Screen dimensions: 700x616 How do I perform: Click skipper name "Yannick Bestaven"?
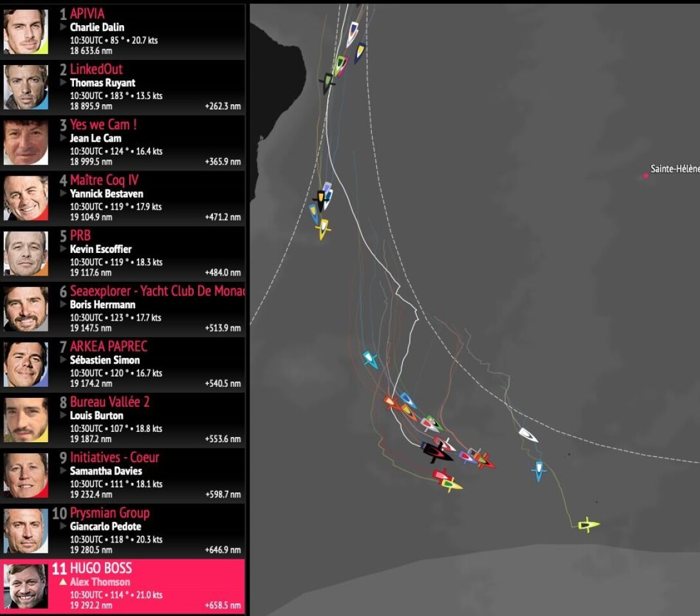pyautogui.click(x=107, y=193)
